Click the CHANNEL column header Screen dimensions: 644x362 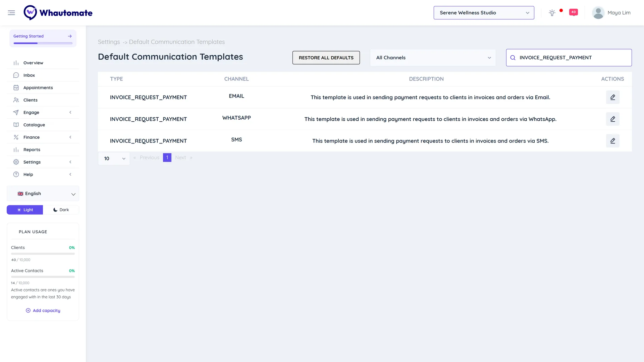236,79
